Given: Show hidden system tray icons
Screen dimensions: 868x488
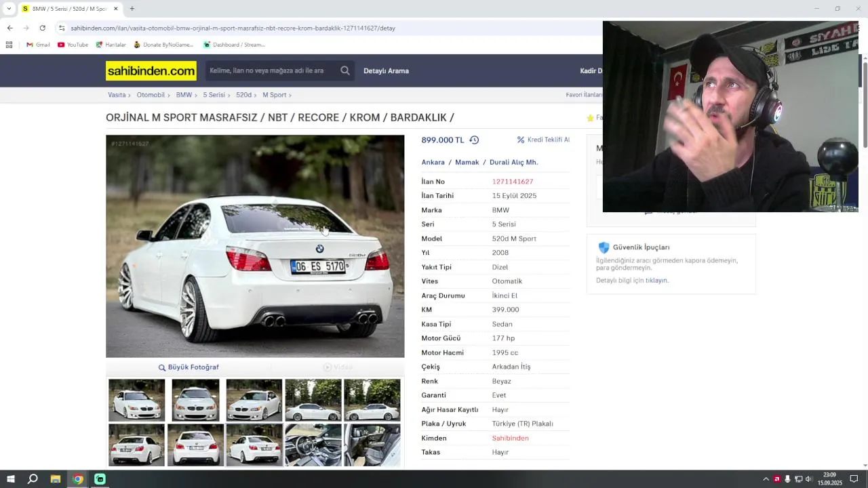Looking at the screenshot, I should click(766, 479).
